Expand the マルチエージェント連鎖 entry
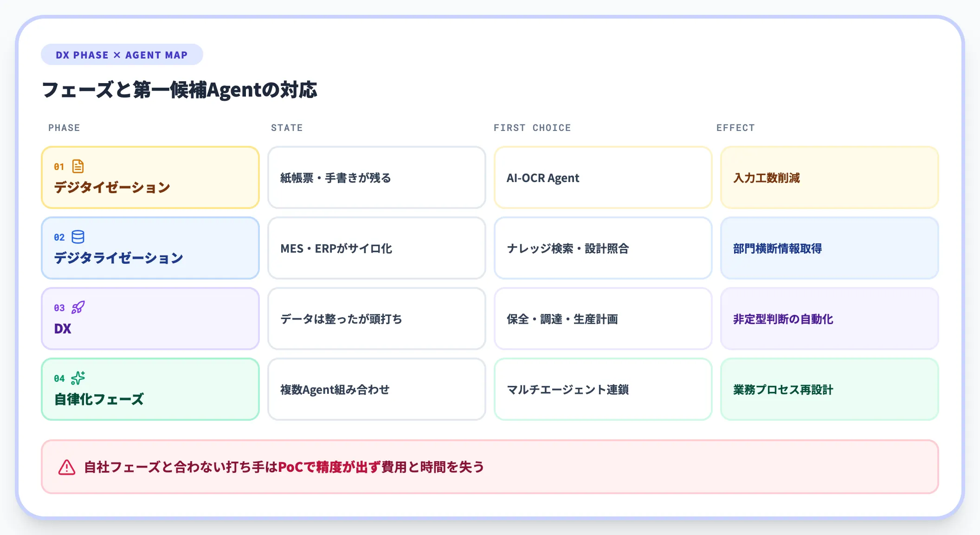This screenshot has width=980, height=535. [602, 389]
